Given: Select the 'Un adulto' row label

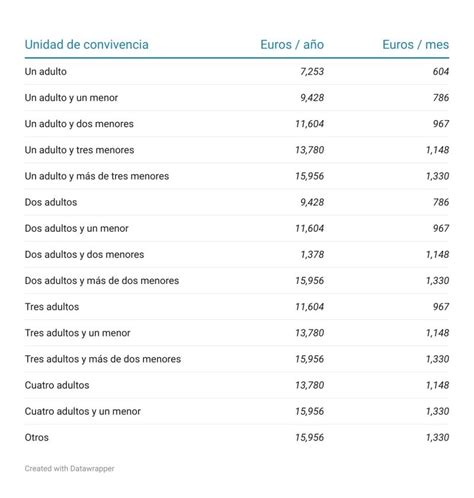Looking at the screenshot, I should tap(46, 72).
